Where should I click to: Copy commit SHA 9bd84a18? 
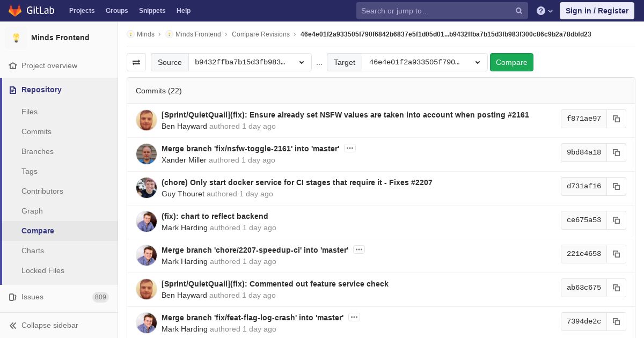click(x=616, y=152)
